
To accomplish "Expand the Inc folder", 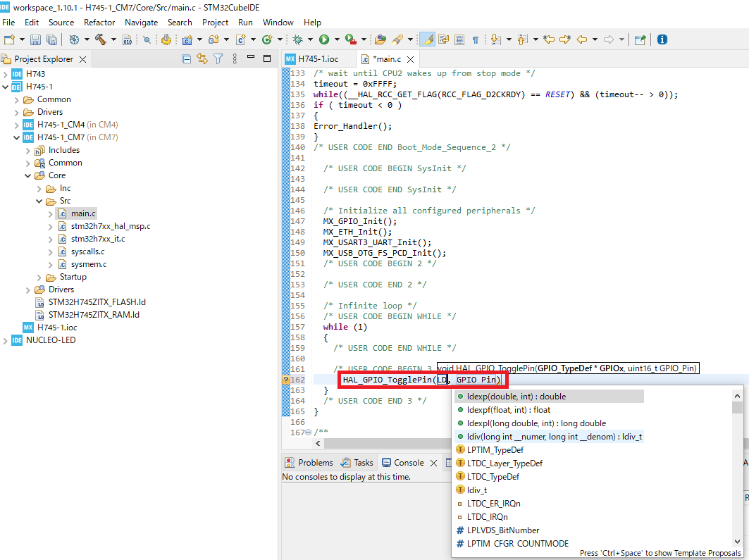I will point(39,189).
